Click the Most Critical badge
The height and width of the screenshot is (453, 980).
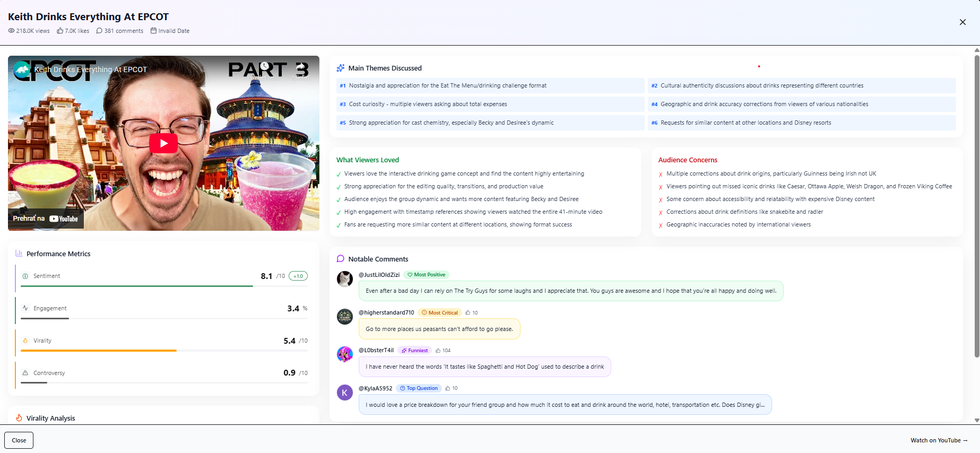click(439, 313)
